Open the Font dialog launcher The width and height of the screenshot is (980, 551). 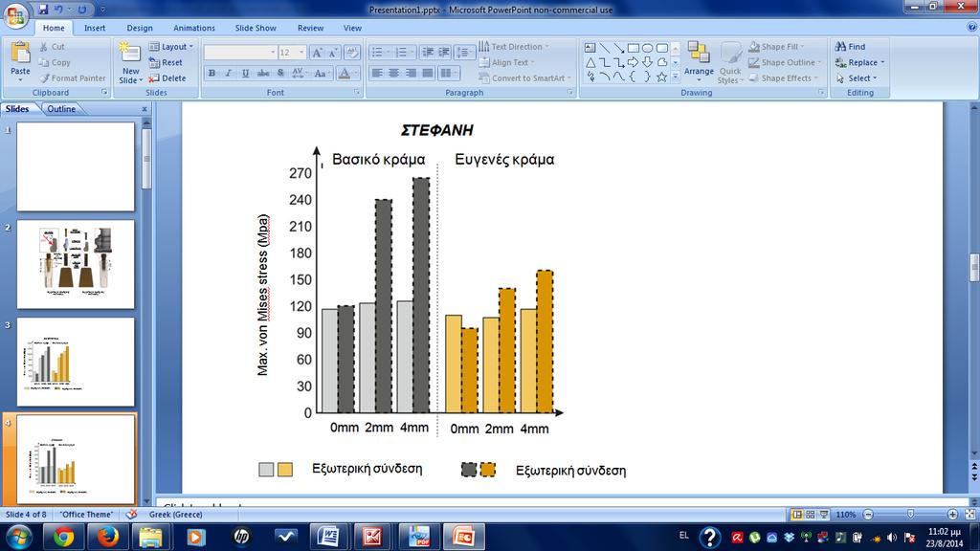click(x=357, y=93)
